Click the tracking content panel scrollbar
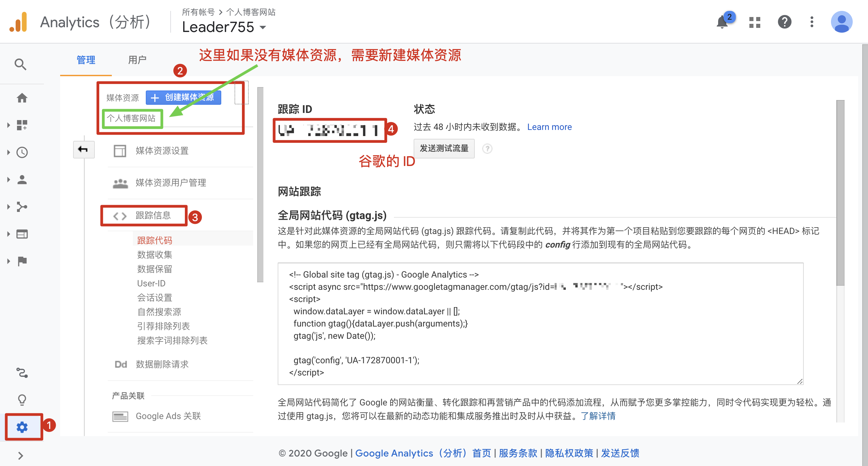The width and height of the screenshot is (868, 466). (840, 193)
